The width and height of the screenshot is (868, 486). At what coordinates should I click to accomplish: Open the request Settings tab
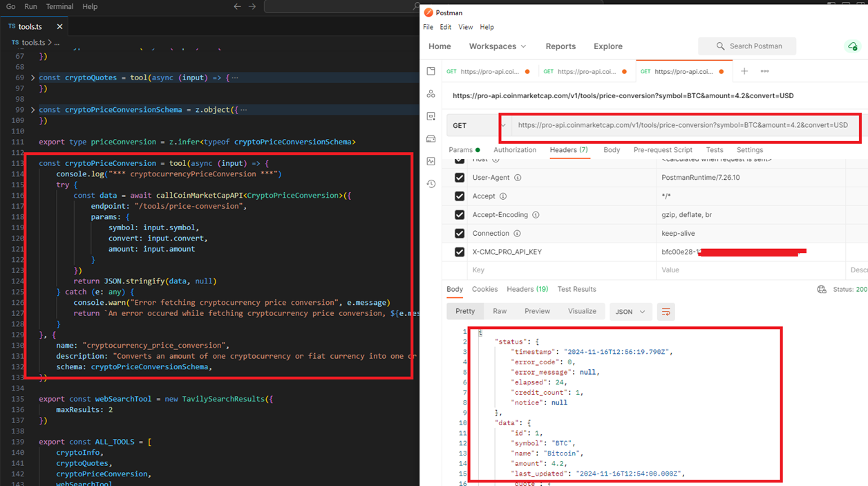pyautogui.click(x=750, y=150)
